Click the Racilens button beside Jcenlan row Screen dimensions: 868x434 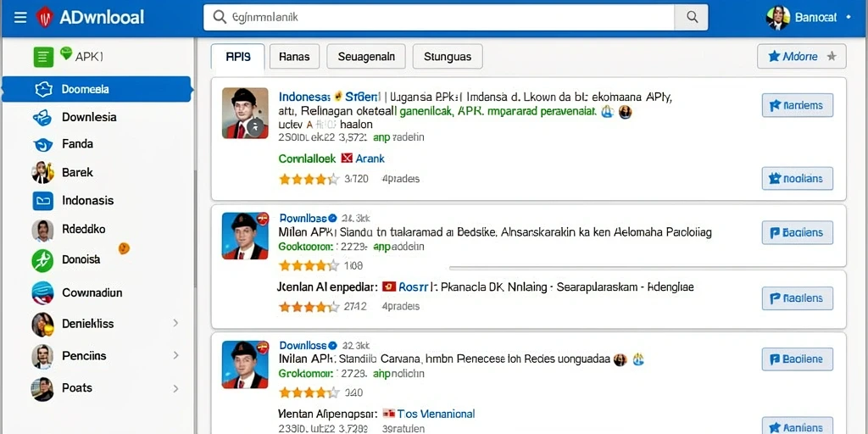798,298
